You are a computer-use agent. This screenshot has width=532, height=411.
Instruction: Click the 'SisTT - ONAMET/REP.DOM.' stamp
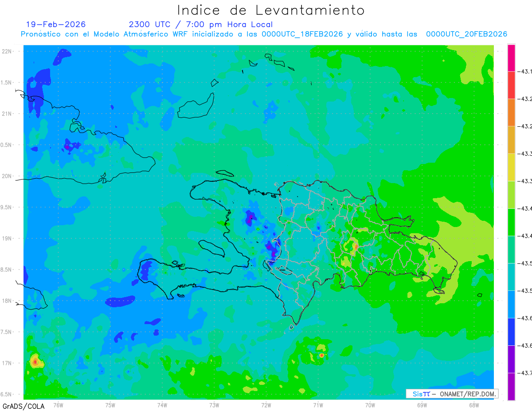(x=452, y=394)
